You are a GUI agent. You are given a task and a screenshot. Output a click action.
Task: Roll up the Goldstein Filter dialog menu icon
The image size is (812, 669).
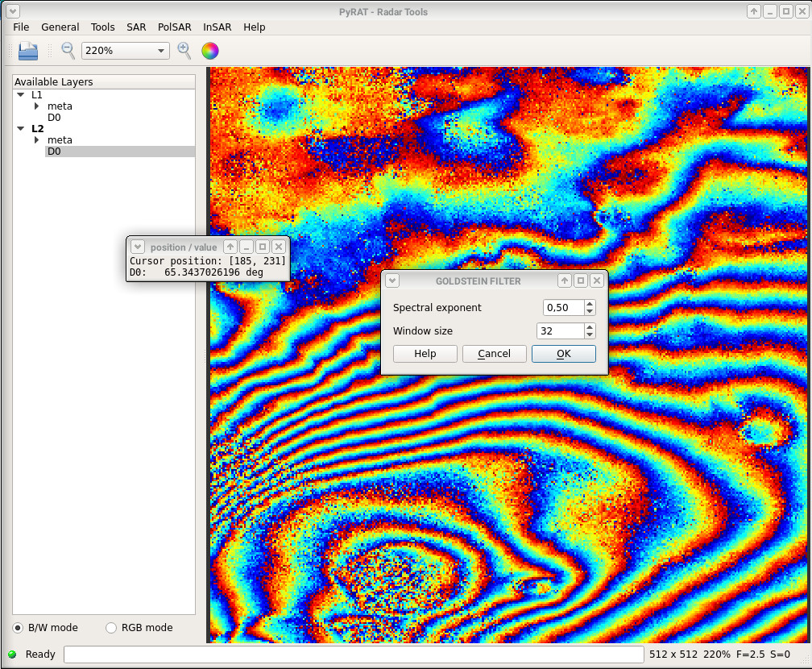[392, 280]
